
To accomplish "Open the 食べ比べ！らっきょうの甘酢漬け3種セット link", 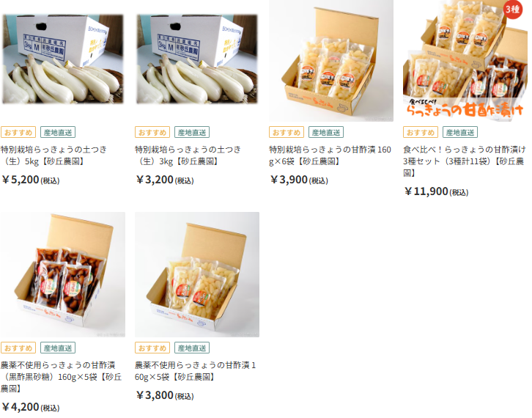I will pyautogui.click(x=465, y=161).
